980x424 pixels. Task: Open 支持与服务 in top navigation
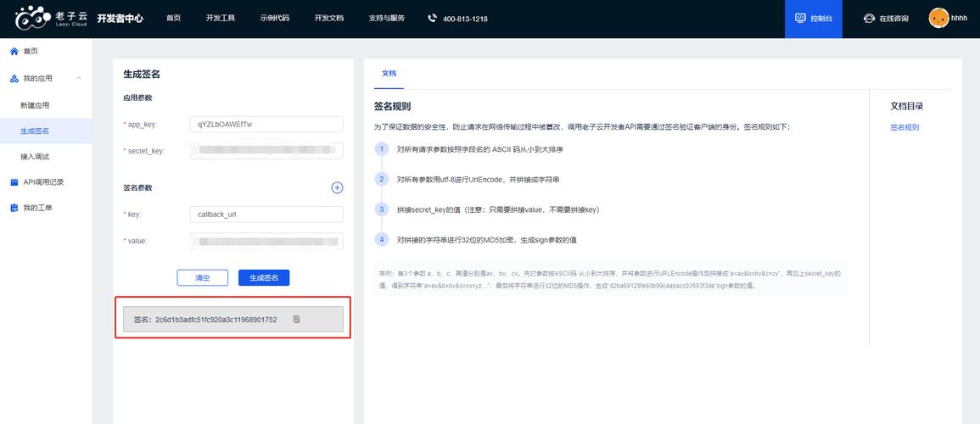point(386,18)
